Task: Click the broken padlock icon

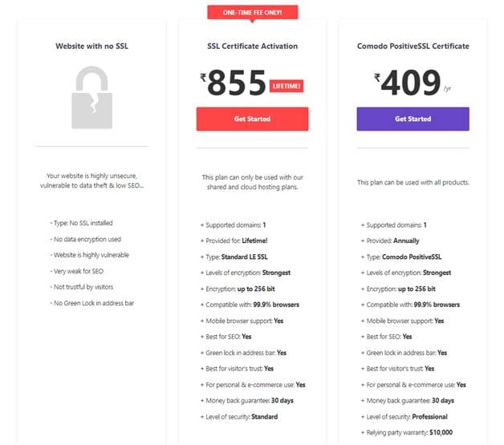Action: [x=92, y=98]
